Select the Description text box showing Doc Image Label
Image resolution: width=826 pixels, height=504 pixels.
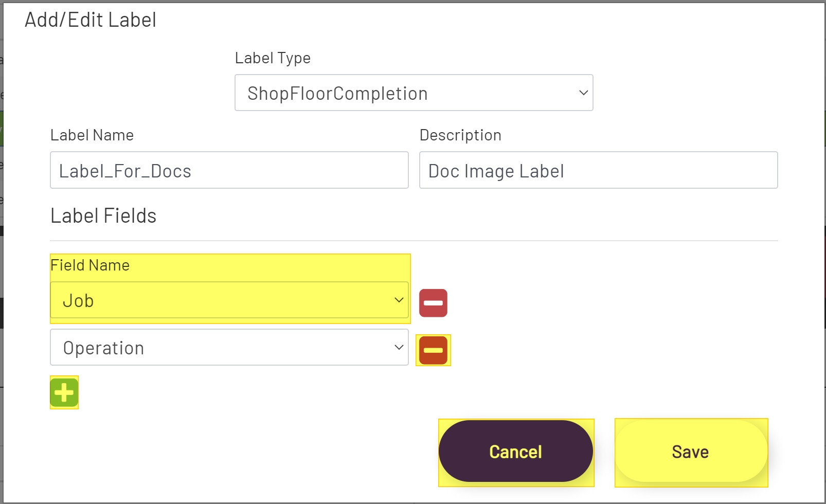coord(598,170)
